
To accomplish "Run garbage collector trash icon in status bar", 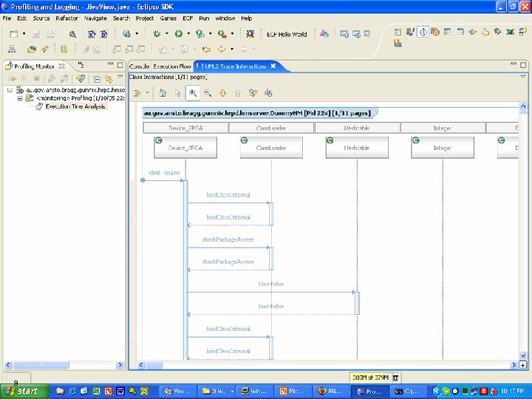I will tap(395, 378).
